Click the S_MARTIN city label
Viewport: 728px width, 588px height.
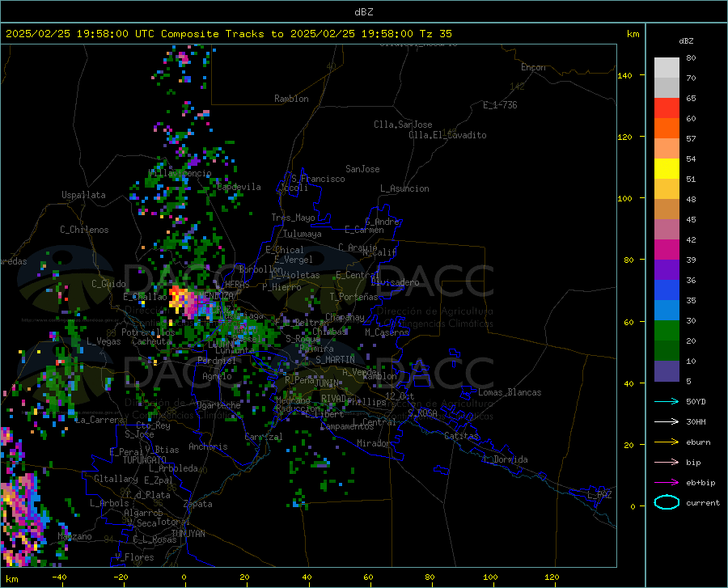pyautogui.click(x=335, y=360)
